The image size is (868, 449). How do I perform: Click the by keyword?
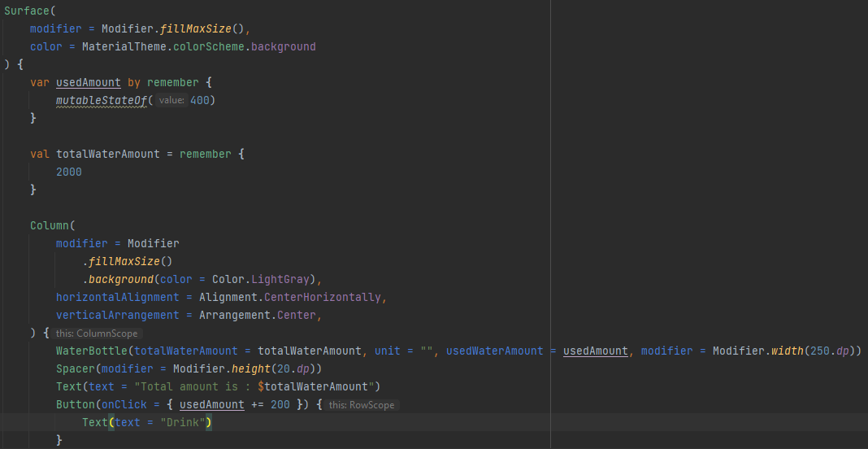point(134,83)
